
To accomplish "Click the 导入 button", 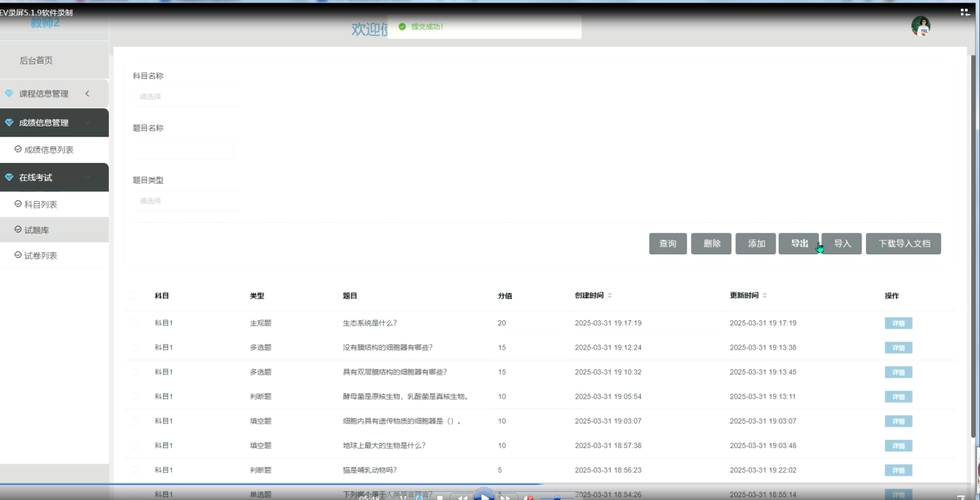I will click(842, 243).
